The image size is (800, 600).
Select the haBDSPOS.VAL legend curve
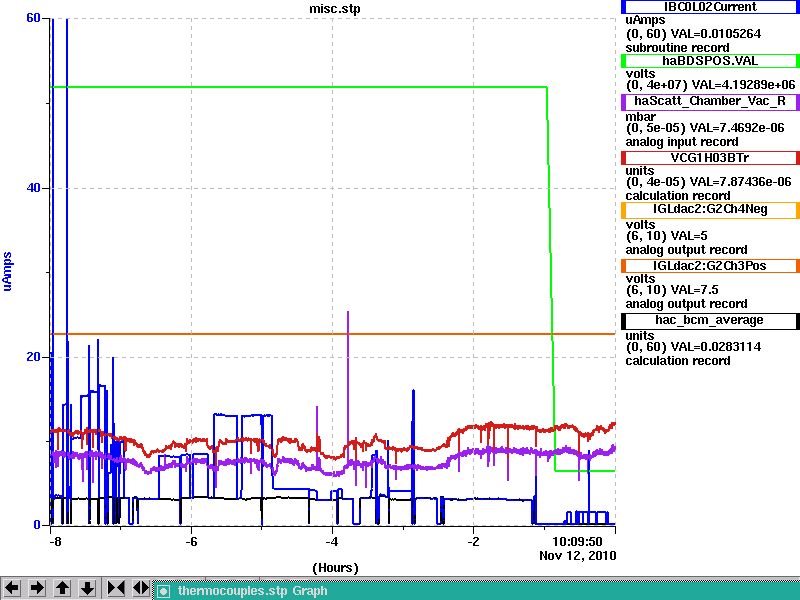point(710,61)
